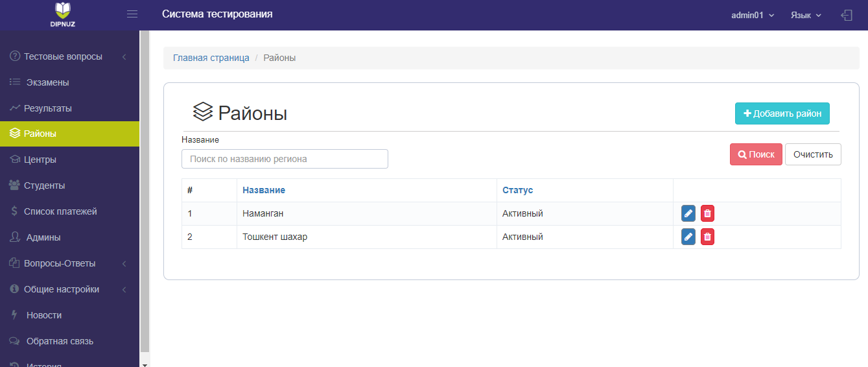Delete the Наманган row with the trash icon
Viewport: 868px width, 367px height.
tap(707, 213)
